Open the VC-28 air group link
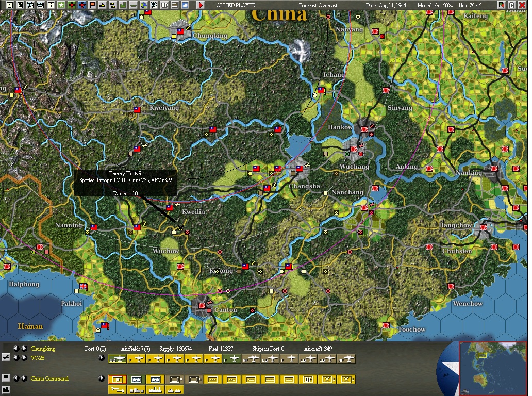This screenshot has width=532, height=396. 37,358
